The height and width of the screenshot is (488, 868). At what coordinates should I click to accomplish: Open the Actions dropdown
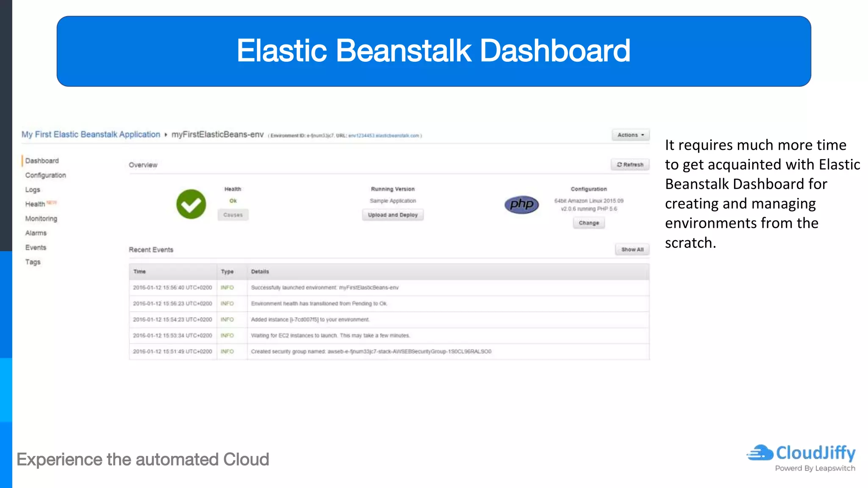(x=631, y=135)
